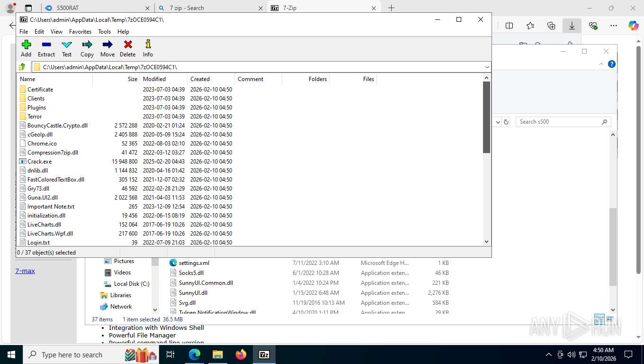This screenshot has width=644, height=364.
Task: Select settings.xml in Explorer
Action: click(x=194, y=263)
